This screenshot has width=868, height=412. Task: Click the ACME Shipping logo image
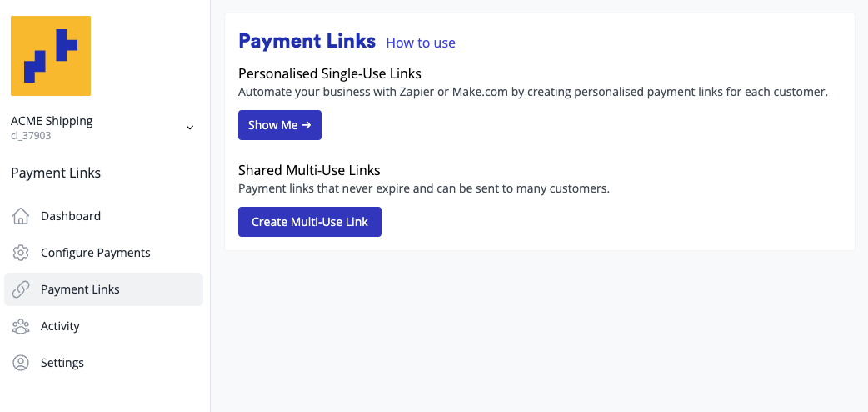pos(51,56)
